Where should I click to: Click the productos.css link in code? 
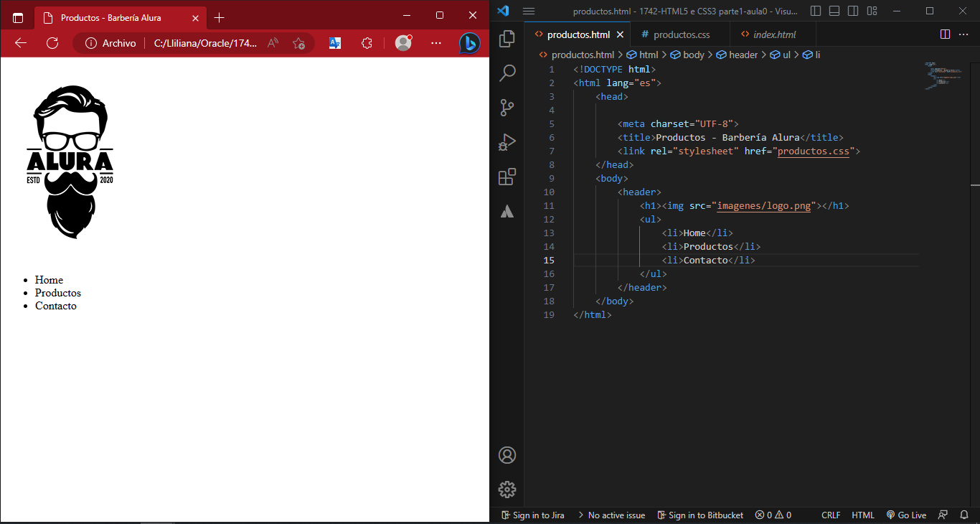click(814, 151)
